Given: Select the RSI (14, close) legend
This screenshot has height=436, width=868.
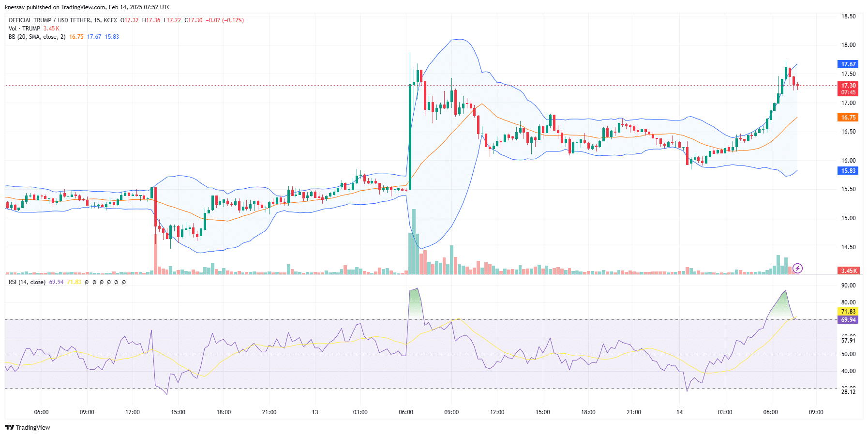Looking at the screenshot, I should tap(27, 282).
